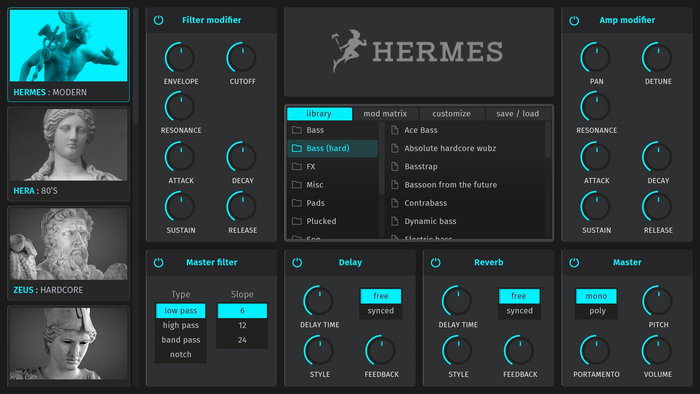Load the Absolute hardcore wubz preset
This screenshot has width=700, height=394.
[x=466, y=148]
